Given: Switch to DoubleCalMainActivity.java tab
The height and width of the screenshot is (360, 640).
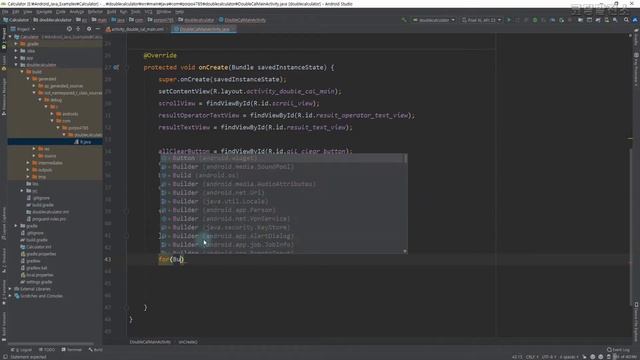Looking at the screenshot, I should coord(203,29).
